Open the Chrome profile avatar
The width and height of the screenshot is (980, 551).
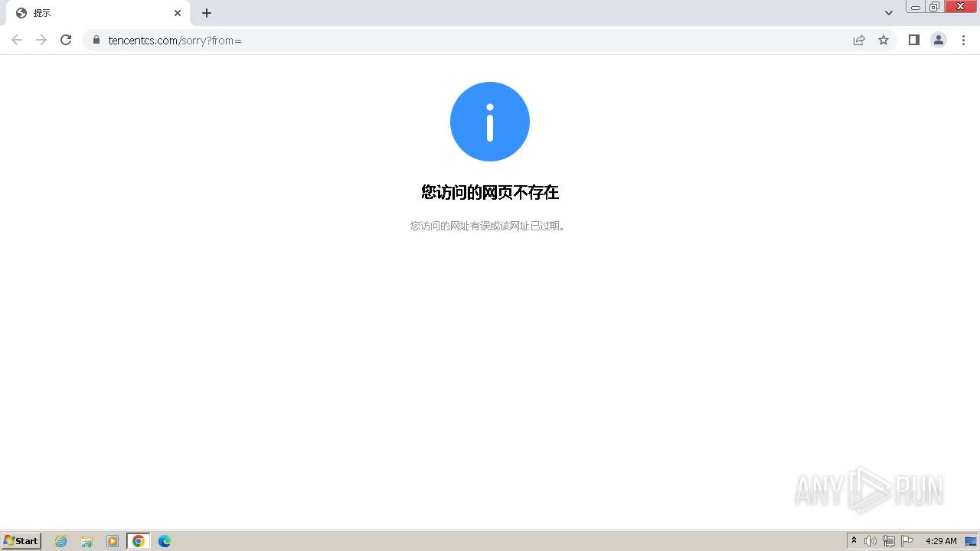(939, 40)
